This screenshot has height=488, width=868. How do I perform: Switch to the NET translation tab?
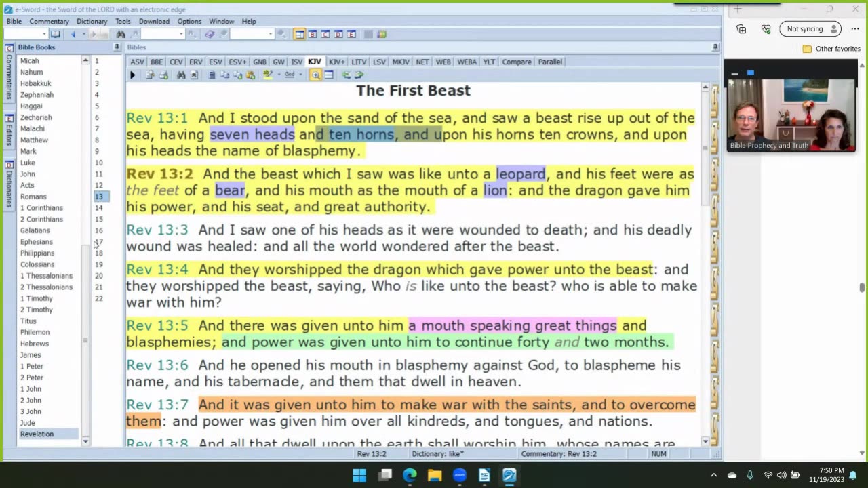tap(422, 62)
